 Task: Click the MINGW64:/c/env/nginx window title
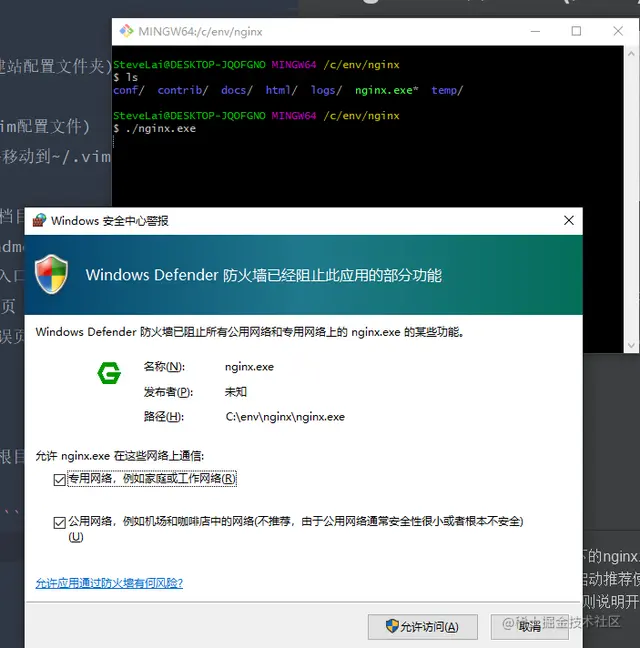[200, 32]
